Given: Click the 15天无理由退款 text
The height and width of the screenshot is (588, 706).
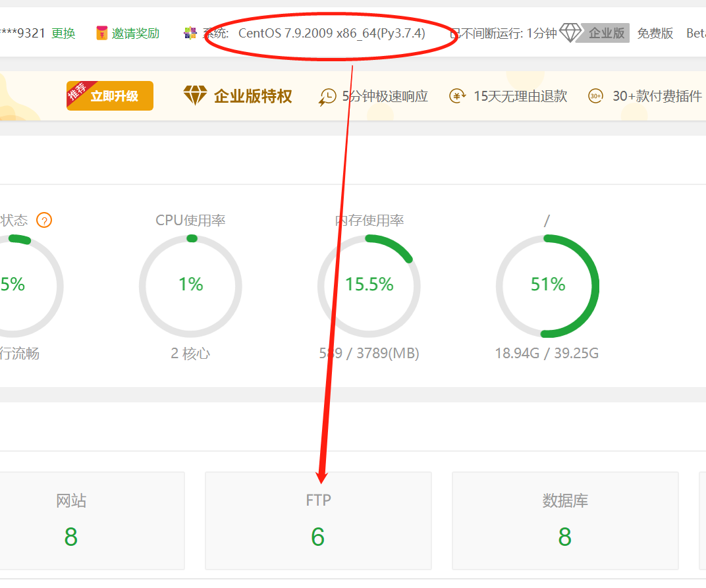Looking at the screenshot, I should point(520,96).
